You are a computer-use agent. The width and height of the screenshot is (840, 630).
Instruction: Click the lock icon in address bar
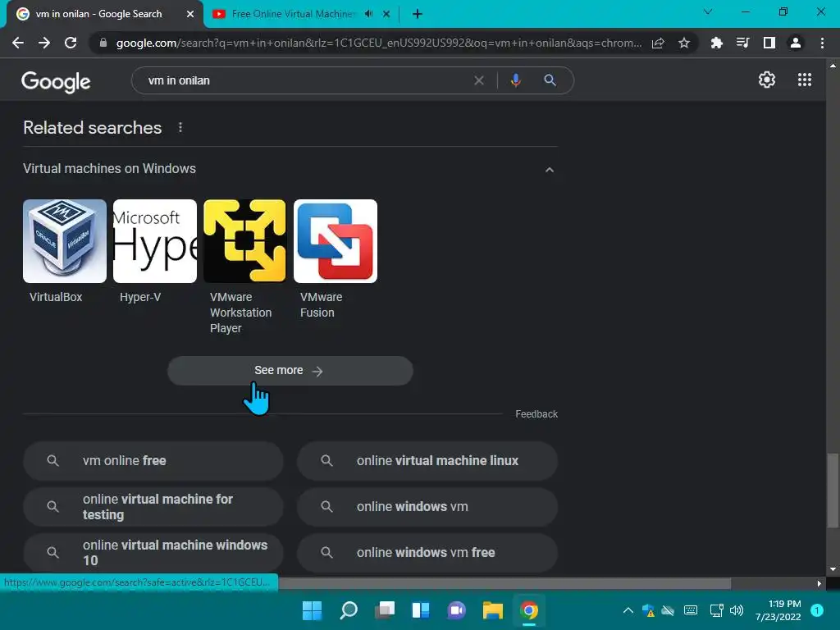tap(103, 43)
